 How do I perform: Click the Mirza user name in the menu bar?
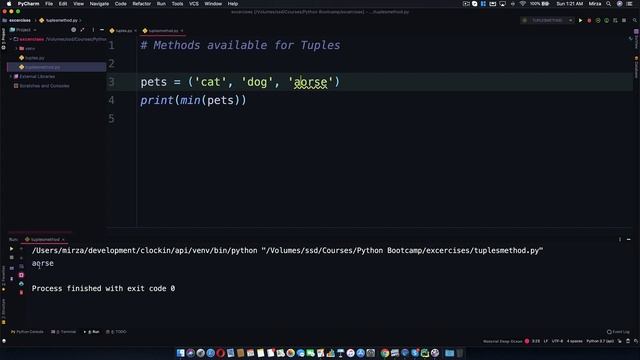point(595,4)
